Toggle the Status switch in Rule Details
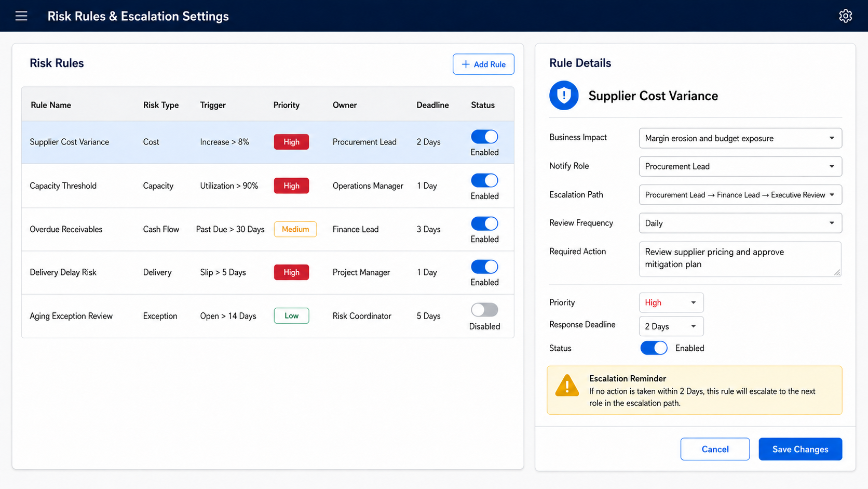Image resolution: width=868 pixels, height=489 pixels. pos(654,348)
